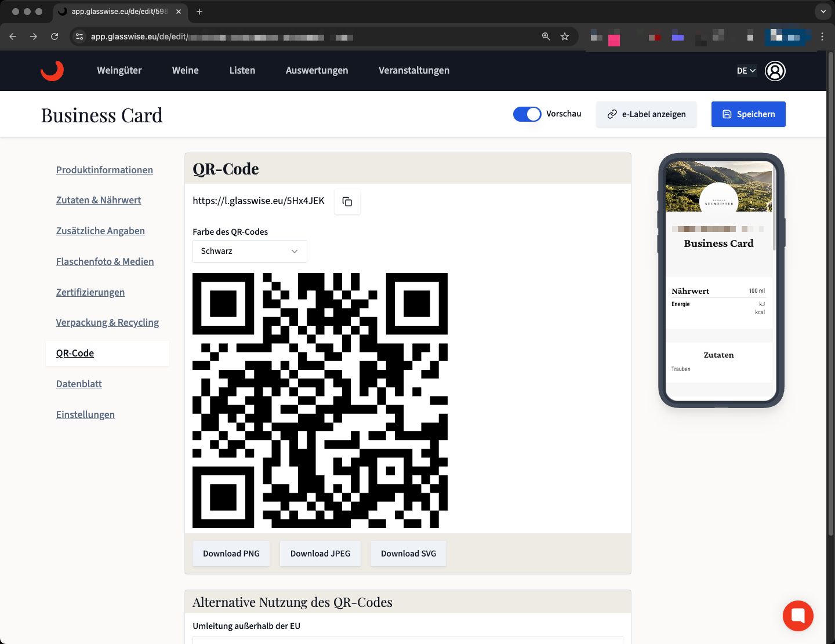This screenshot has width=835, height=644.
Task: Go to Zutaten & Nährwert section
Action: 99,200
